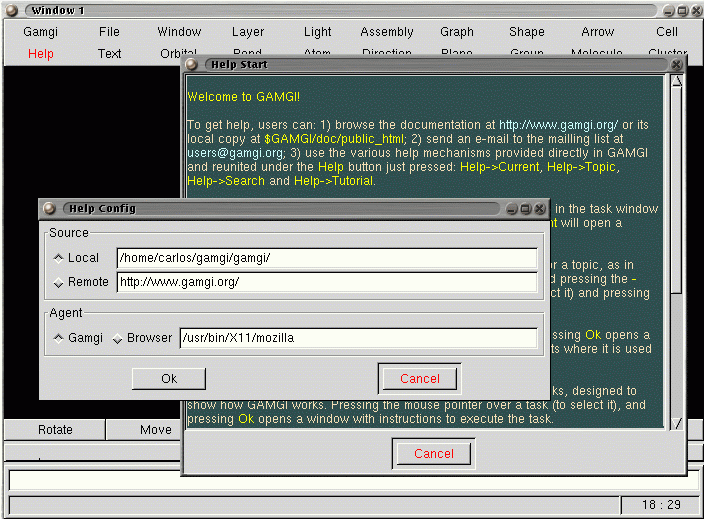Click the Local path input field
This screenshot has width=704, height=519.
(x=327, y=258)
